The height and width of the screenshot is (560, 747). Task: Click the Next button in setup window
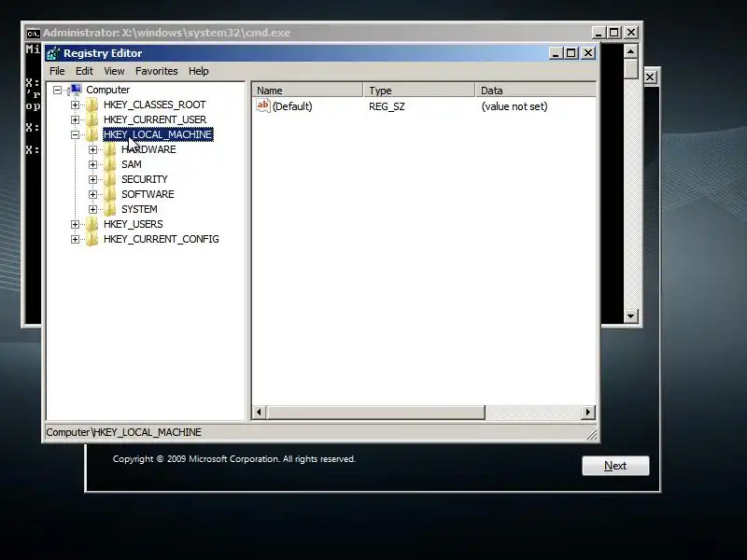coord(615,466)
